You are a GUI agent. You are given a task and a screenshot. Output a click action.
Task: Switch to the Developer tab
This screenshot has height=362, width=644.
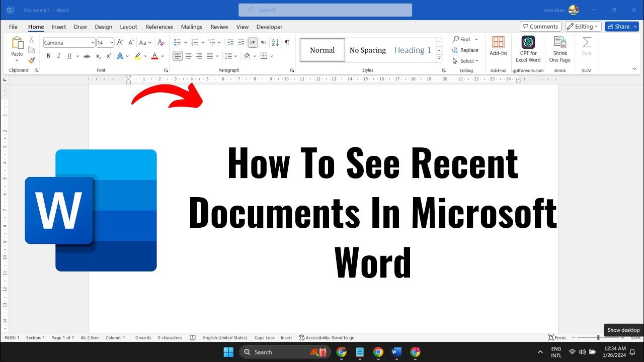coord(269,27)
